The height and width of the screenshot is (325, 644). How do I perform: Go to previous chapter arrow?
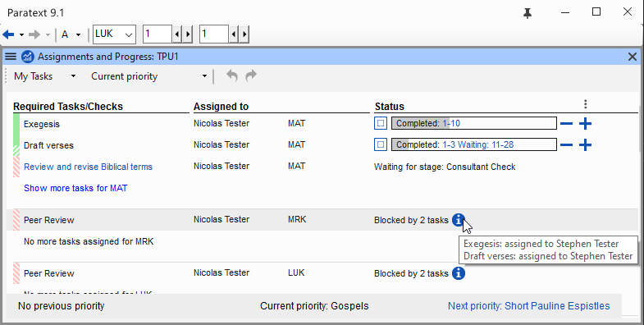tap(177, 34)
